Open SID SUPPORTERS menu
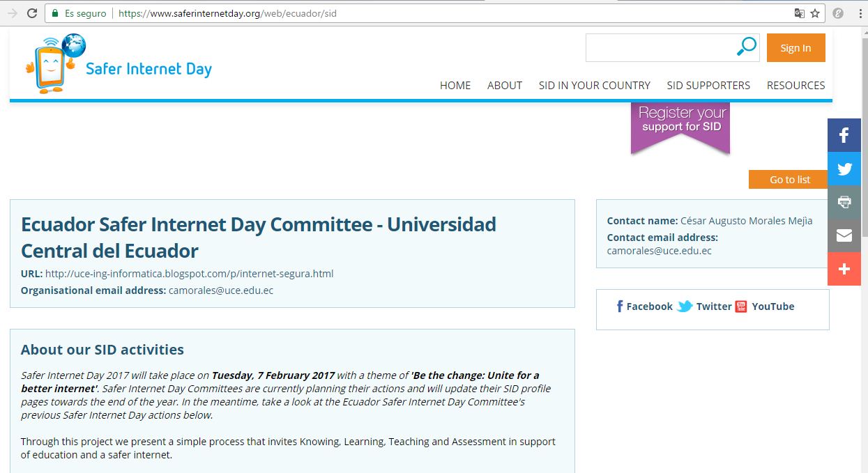The width and height of the screenshot is (868, 473). (708, 85)
